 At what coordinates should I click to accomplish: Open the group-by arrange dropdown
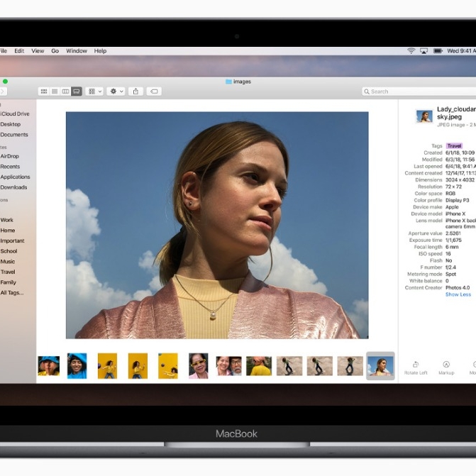[x=95, y=92]
